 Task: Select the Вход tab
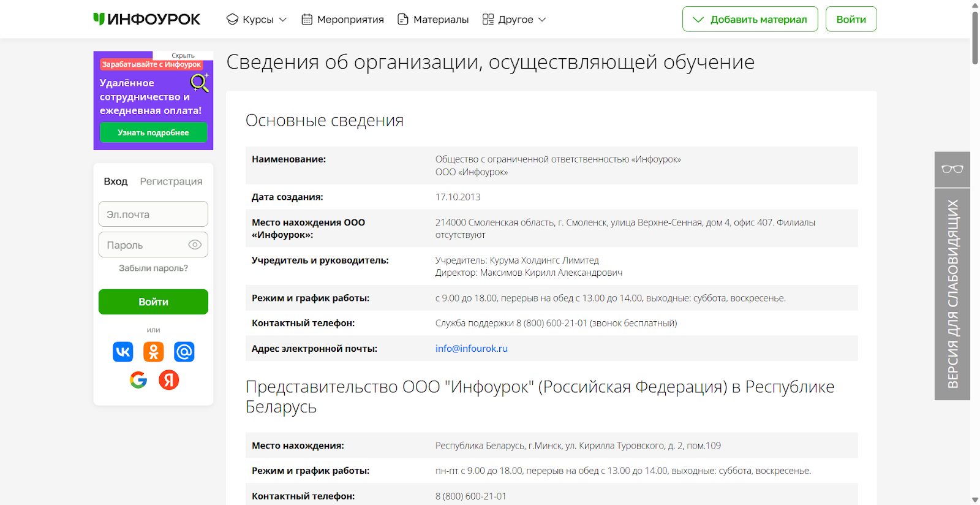[116, 181]
